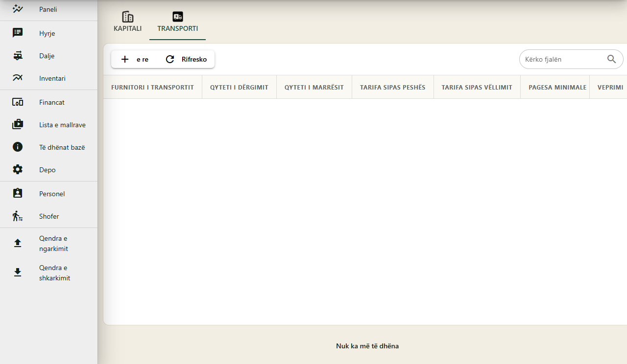Click the Shofer sidebar label
The height and width of the screenshot is (364, 627).
pyautogui.click(x=49, y=216)
